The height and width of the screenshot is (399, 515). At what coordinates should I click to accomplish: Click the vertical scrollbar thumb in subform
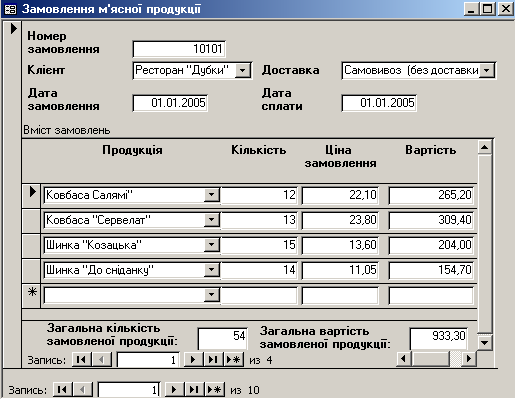tap(485, 243)
